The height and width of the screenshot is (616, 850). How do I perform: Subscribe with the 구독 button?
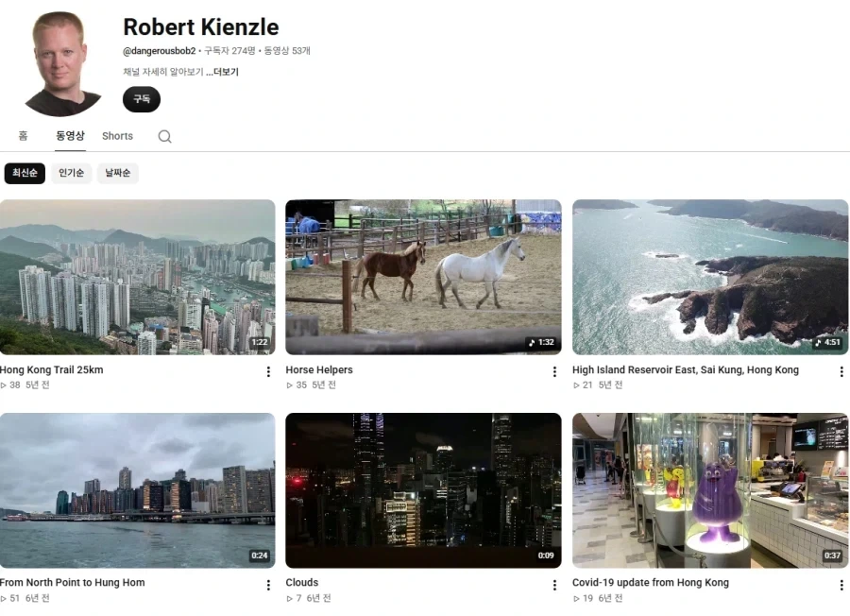coord(142,99)
